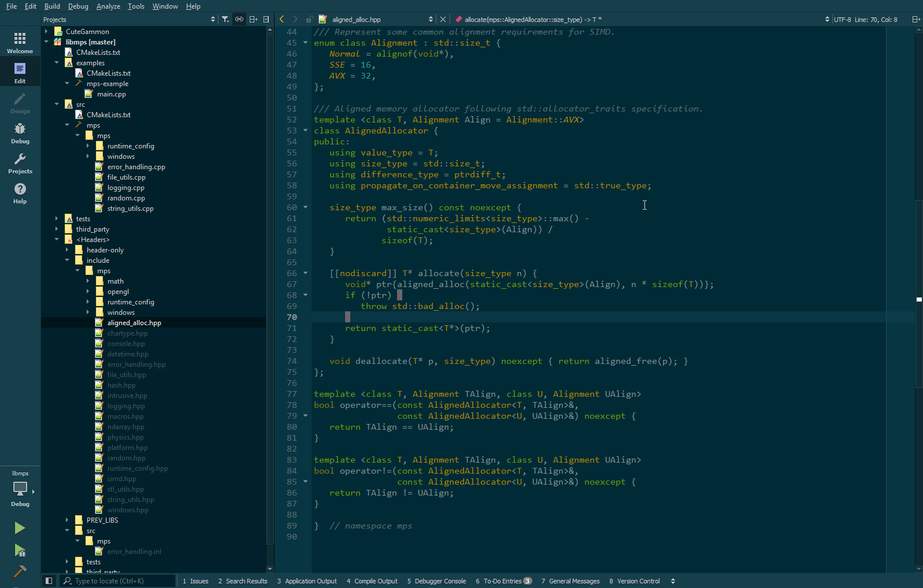Open the Build menu

click(x=52, y=6)
